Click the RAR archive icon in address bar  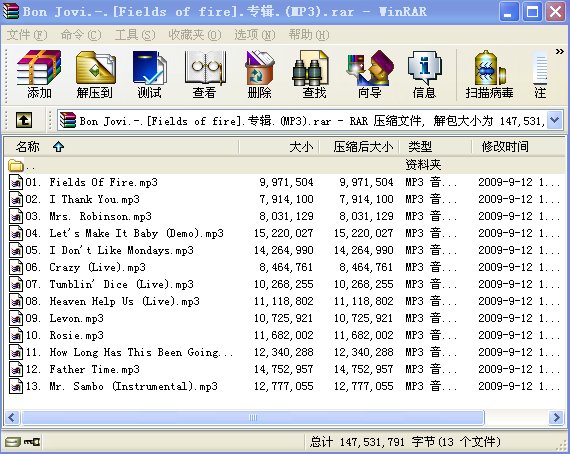(68, 120)
